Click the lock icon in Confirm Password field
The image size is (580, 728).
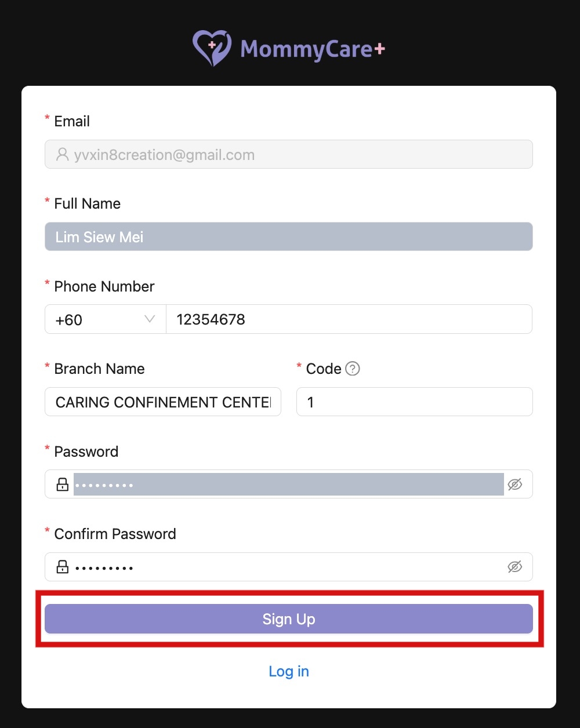point(61,567)
